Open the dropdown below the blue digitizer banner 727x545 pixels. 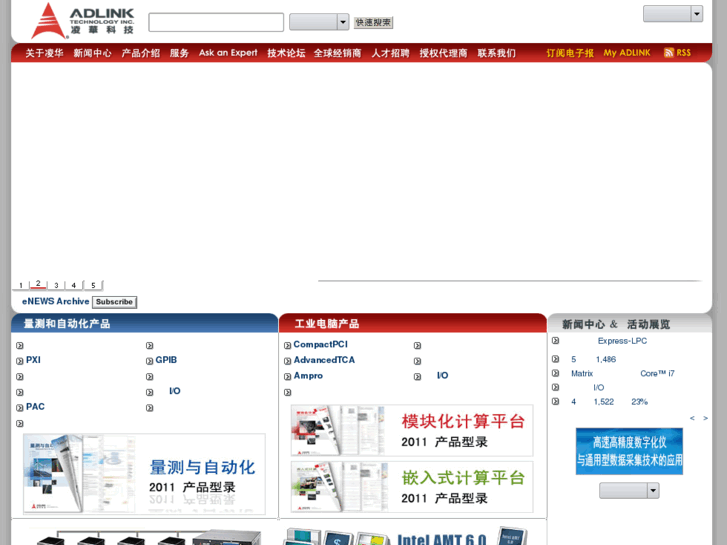click(x=629, y=490)
